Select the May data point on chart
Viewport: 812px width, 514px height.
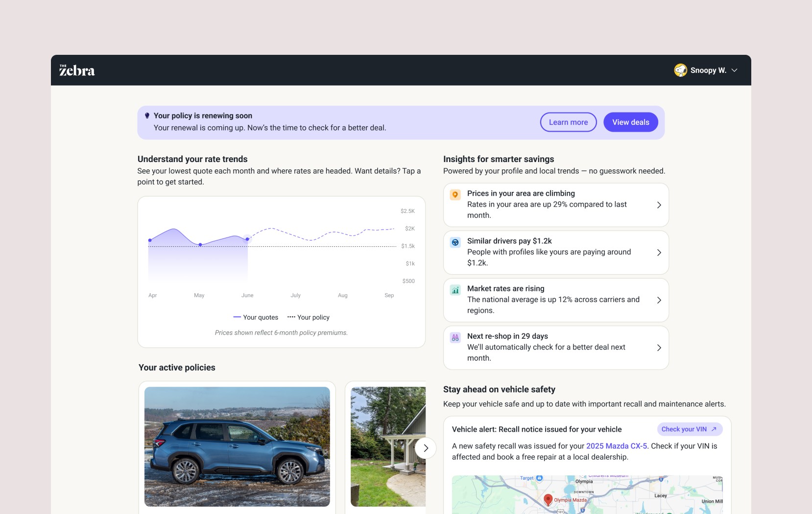pyautogui.click(x=200, y=244)
